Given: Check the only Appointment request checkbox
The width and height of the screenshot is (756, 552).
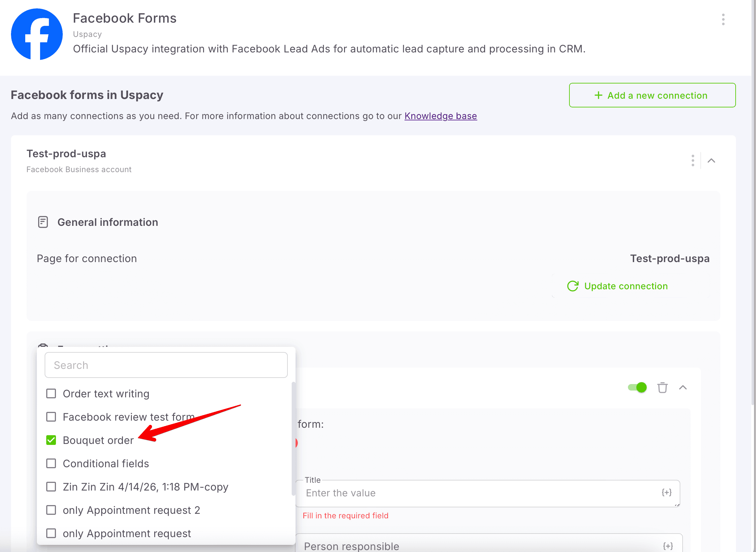Looking at the screenshot, I should pos(51,533).
